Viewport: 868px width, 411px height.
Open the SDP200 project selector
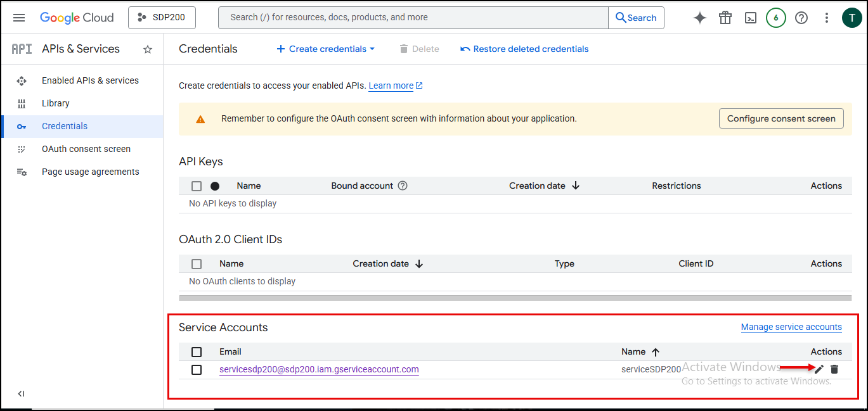pyautogui.click(x=162, y=18)
